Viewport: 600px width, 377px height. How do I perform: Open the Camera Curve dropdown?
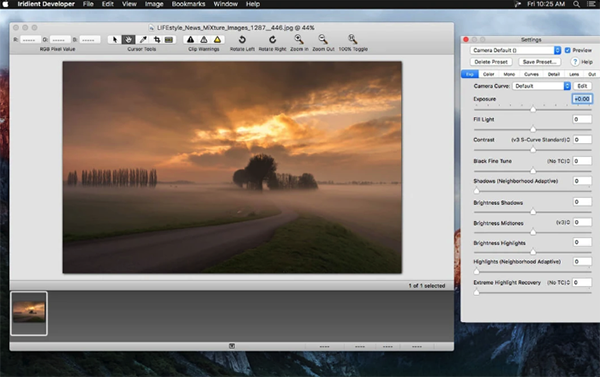pos(541,86)
